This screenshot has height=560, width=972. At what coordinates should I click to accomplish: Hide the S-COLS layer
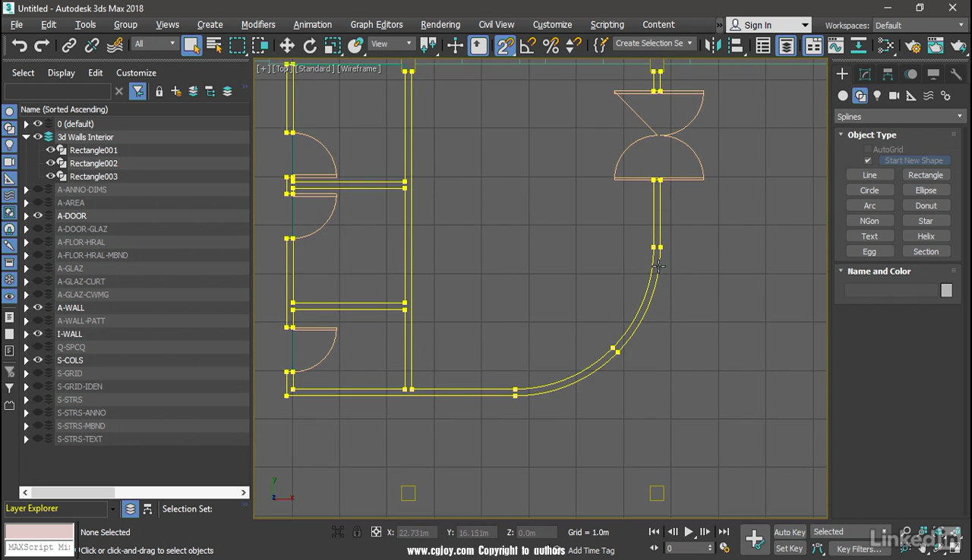[38, 360]
